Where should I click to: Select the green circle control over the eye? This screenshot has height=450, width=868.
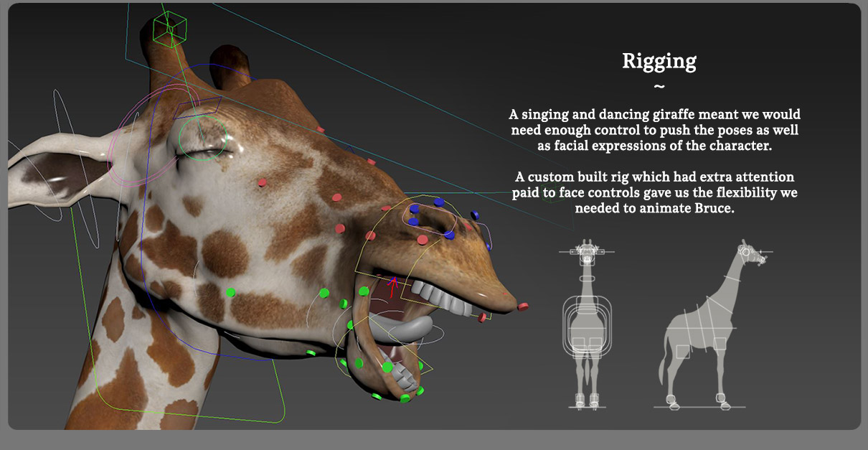click(203, 139)
